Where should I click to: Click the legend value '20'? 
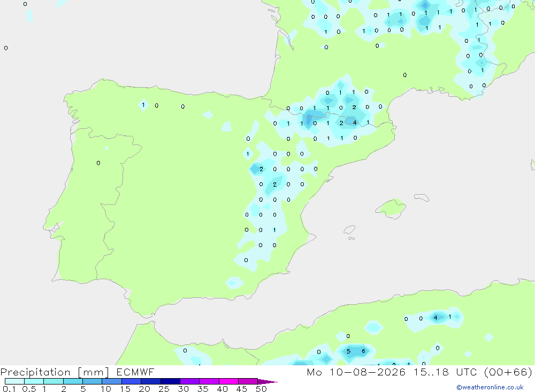point(144,389)
